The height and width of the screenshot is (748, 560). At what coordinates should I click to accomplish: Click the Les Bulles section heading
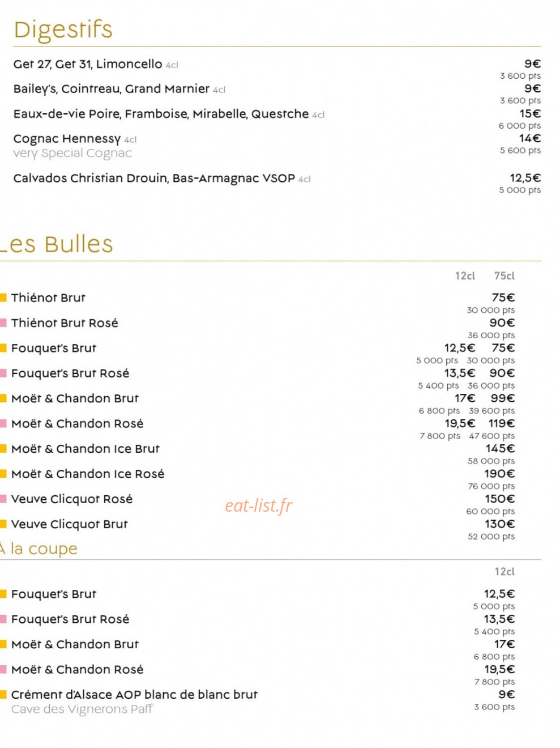point(57,244)
